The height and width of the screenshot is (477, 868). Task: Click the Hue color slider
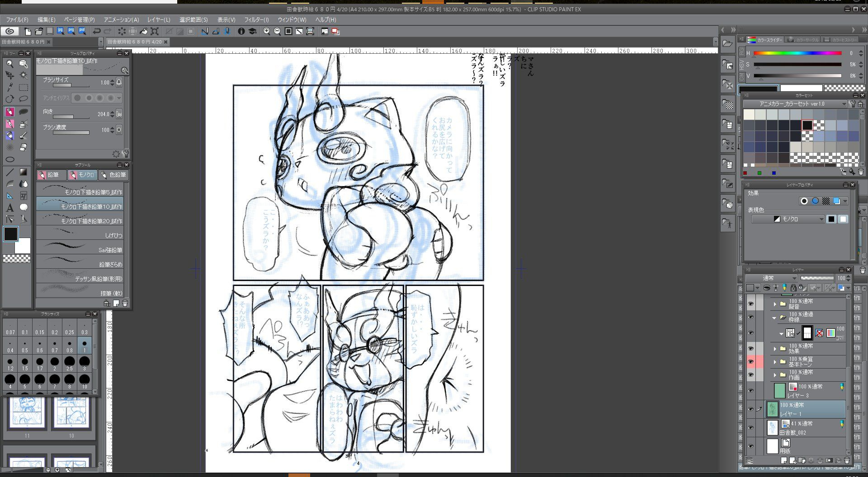pos(797,53)
